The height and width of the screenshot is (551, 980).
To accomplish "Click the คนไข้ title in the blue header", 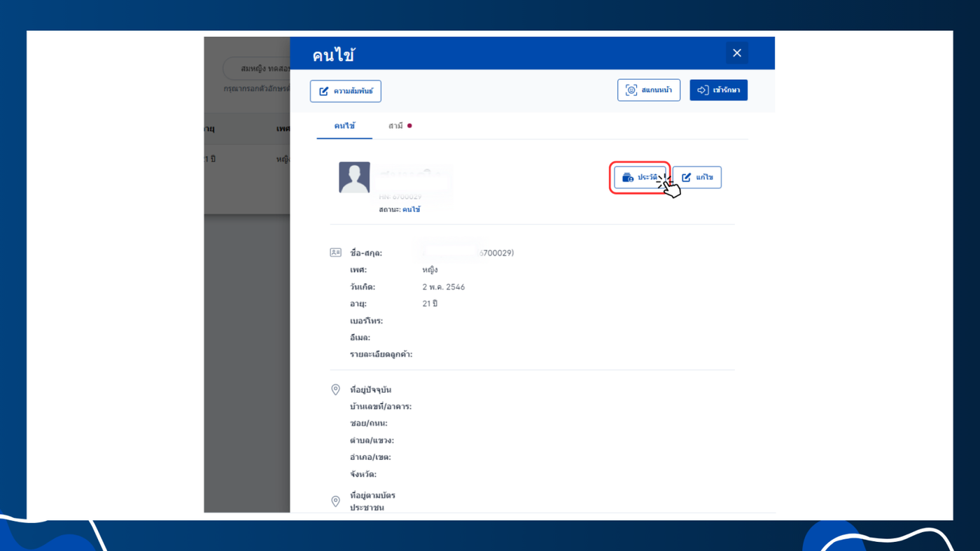I will [333, 55].
